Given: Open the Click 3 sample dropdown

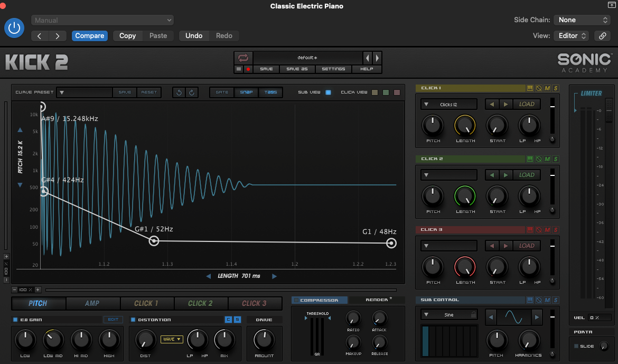Looking at the screenshot, I should coord(449,246).
